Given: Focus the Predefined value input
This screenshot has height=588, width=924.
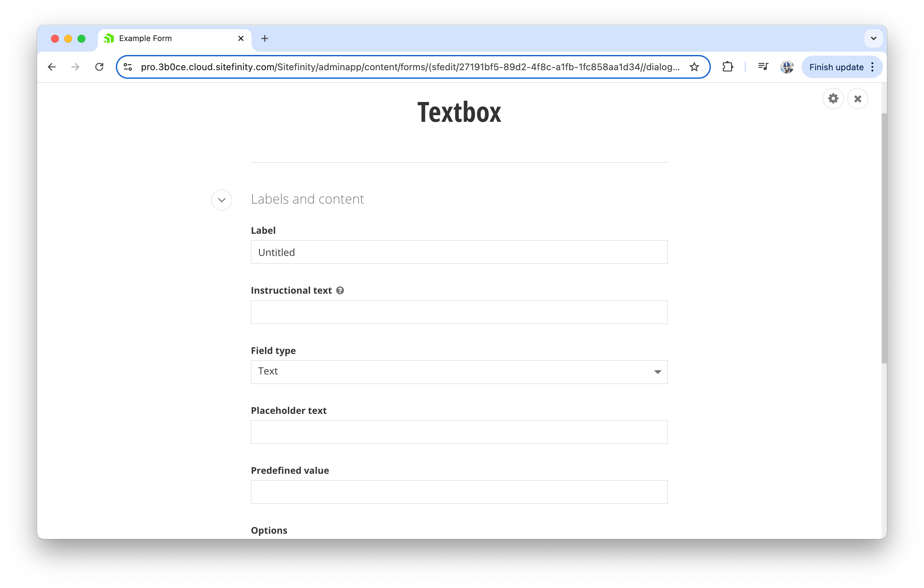Looking at the screenshot, I should [x=459, y=492].
